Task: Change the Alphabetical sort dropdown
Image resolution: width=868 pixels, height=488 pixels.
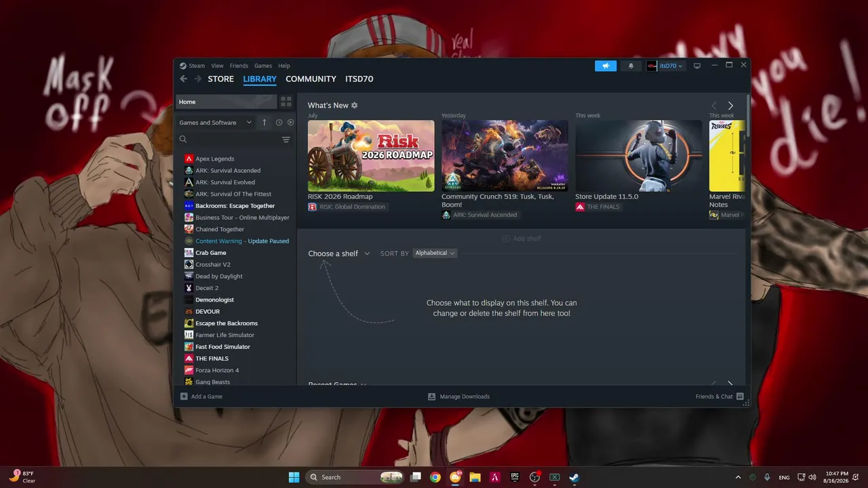Action: 435,253
